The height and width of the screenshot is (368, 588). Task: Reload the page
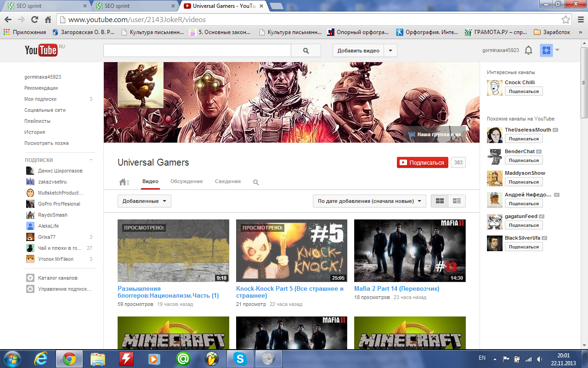(x=34, y=20)
